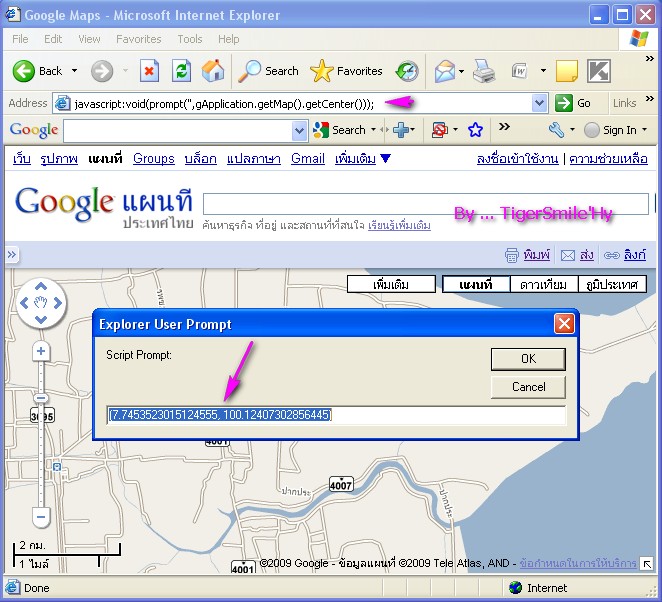Open Google toolbar wrench settings icon
This screenshot has width=662, height=602.
556,130
